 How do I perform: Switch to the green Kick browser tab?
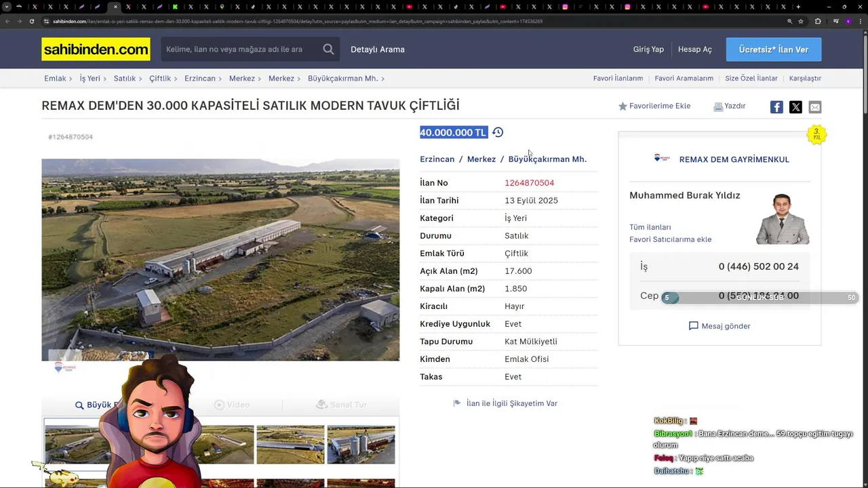tap(175, 7)
